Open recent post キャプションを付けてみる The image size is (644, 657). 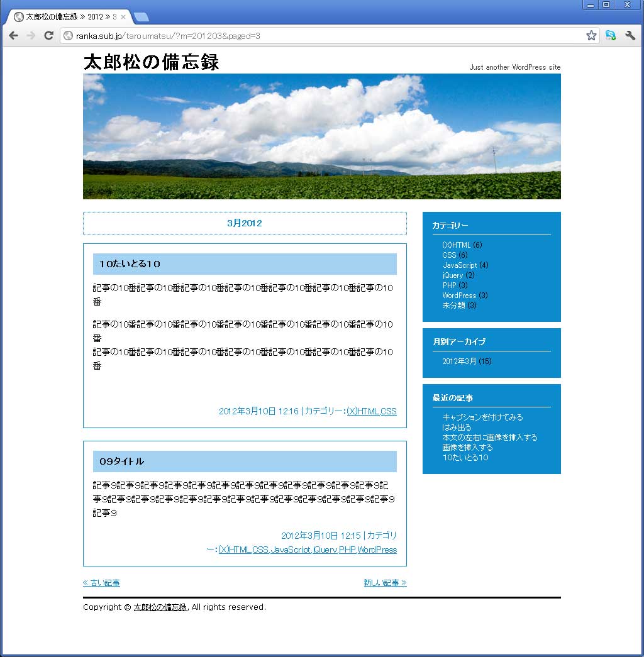tap(482, 417)
